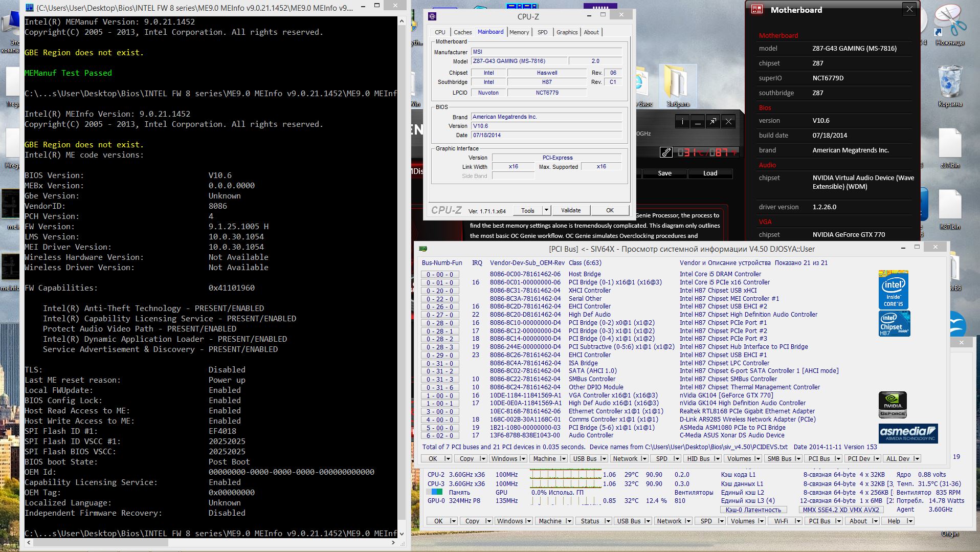Click the Bus-Numb-Fun column header

point(442,263)
